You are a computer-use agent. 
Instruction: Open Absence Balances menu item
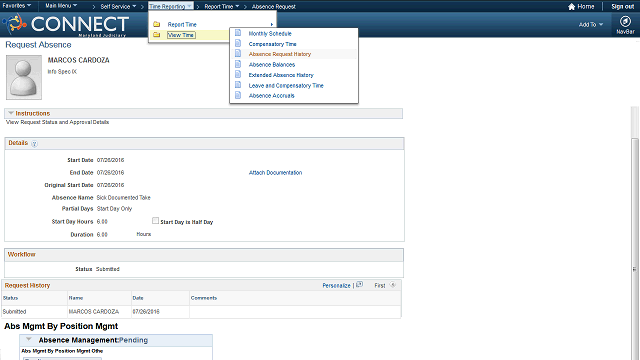[271, 64]
